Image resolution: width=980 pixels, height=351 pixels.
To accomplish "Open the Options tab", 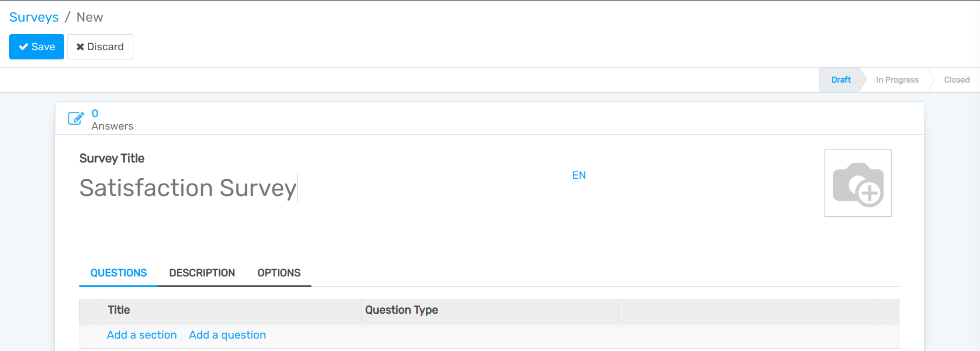I will point(279,273).
